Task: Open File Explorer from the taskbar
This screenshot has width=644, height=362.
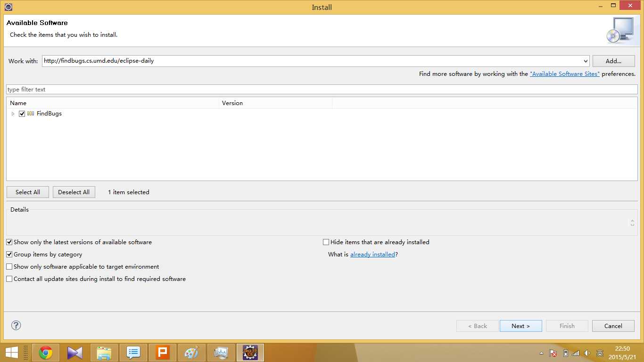Action: click(104, 353)
